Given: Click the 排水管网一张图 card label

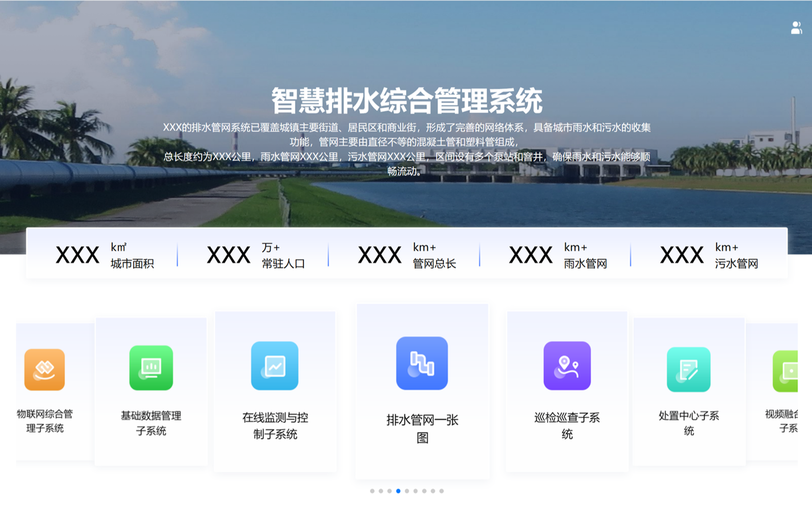Looking at the screenshot, I should [x=422, y=429].
